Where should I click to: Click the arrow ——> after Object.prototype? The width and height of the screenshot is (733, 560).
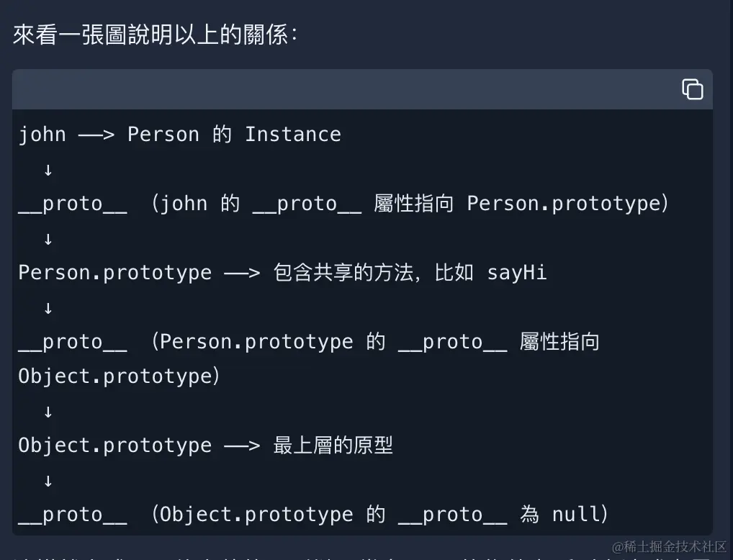click(x=242, y=446)
